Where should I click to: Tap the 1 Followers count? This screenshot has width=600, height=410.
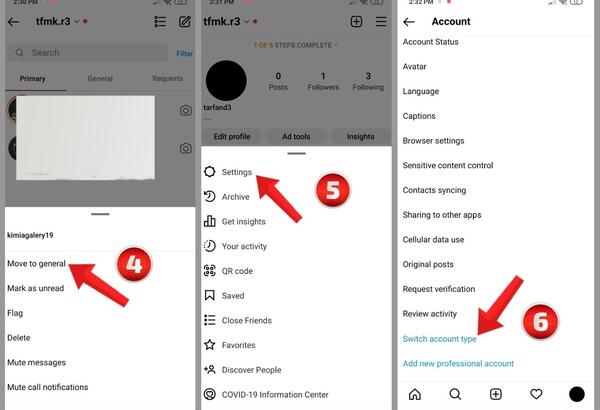323,82
